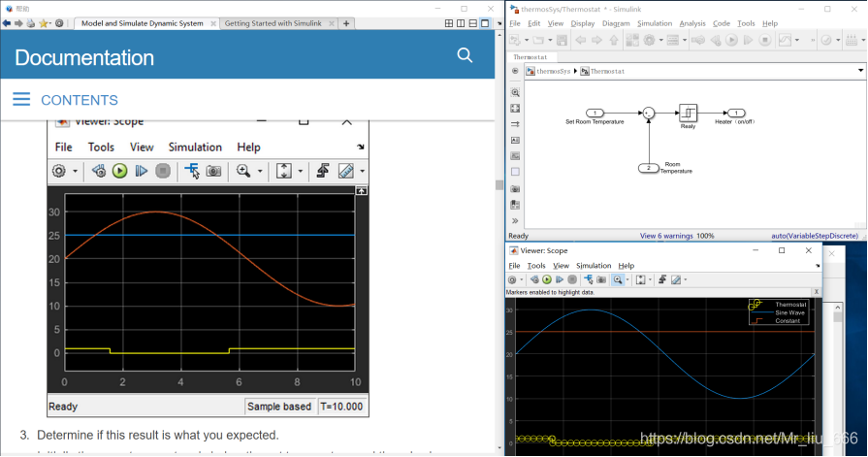Click Step Forward in the lower-right Viewer: Scope toolbar
Viewport: 868px width, 457px height.
click(x=560, y=279)
